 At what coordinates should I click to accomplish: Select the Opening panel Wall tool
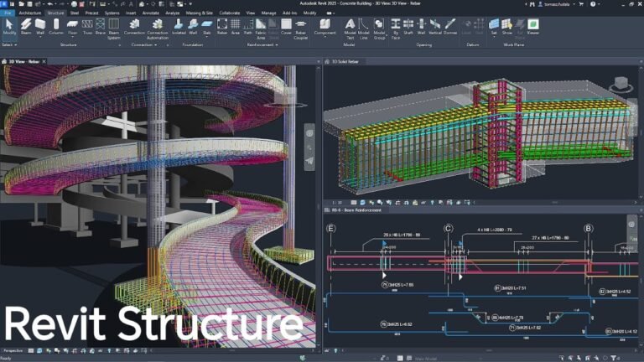[x=422, y=27]
